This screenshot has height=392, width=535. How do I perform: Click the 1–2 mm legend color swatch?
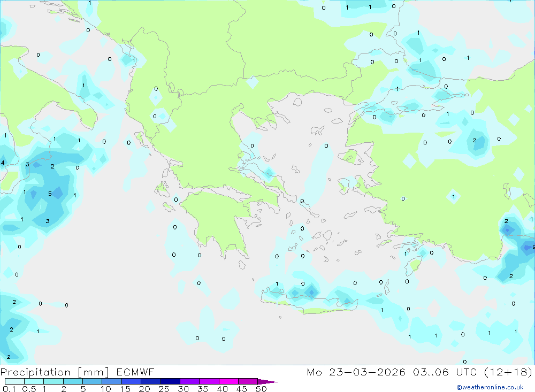pyautogui.click(x=53, y=381)
